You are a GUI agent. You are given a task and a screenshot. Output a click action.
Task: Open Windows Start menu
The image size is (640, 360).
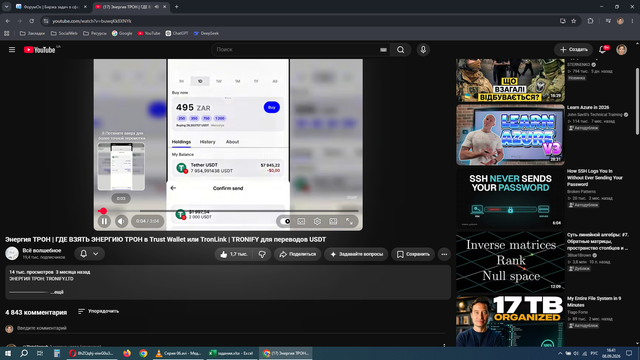7,353
